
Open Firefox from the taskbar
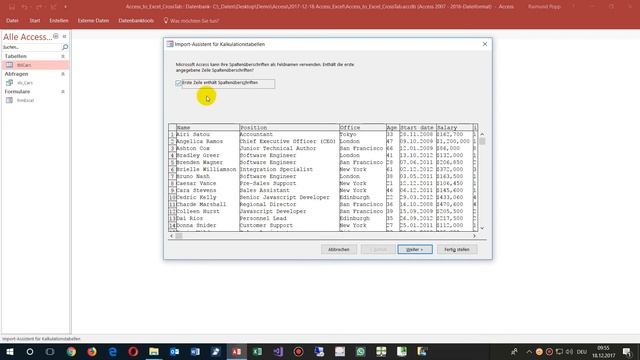92,351
